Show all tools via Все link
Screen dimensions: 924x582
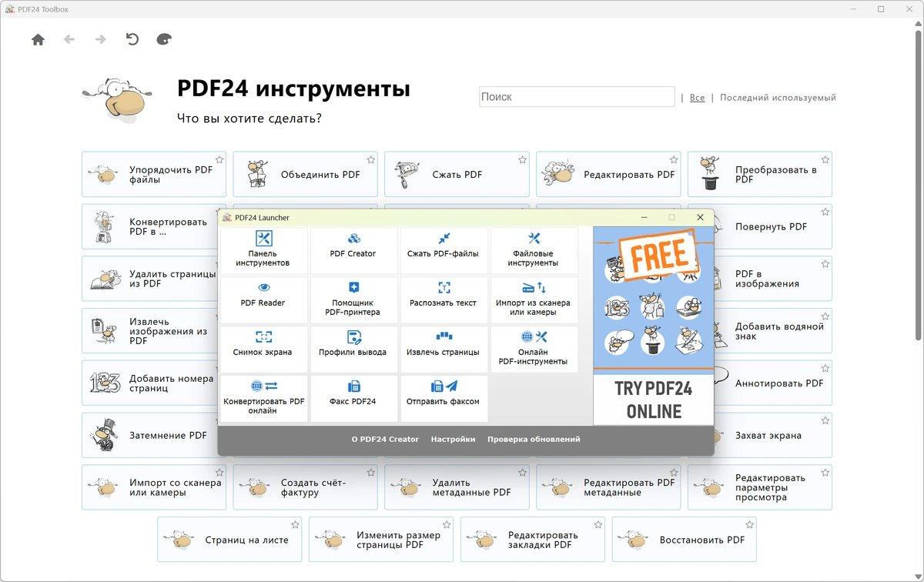[697, 98]
